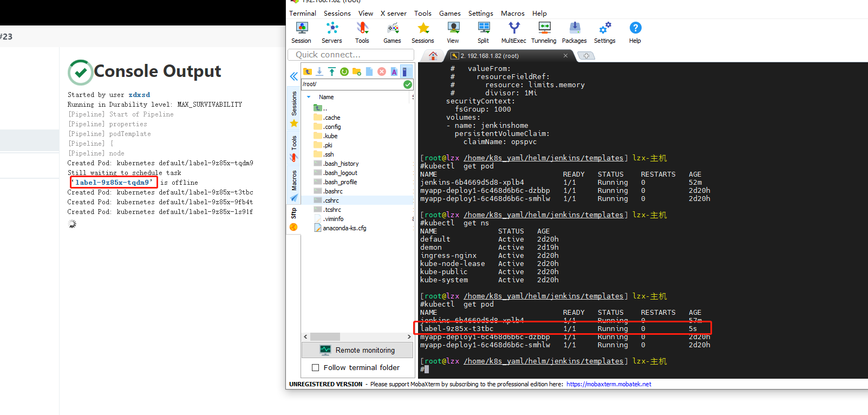The width and height of the screenshot is (868, 415).
Task: Open the Help menu in menu bar
Action: 539,14
